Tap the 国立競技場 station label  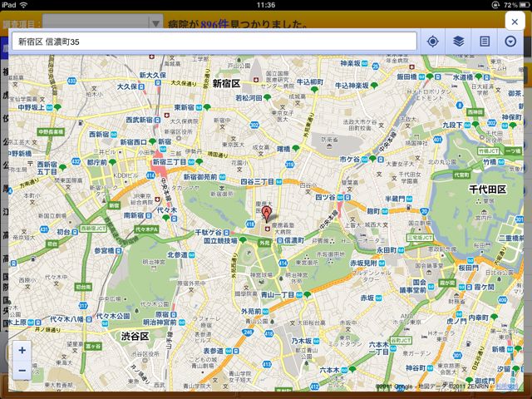[220, 240]
